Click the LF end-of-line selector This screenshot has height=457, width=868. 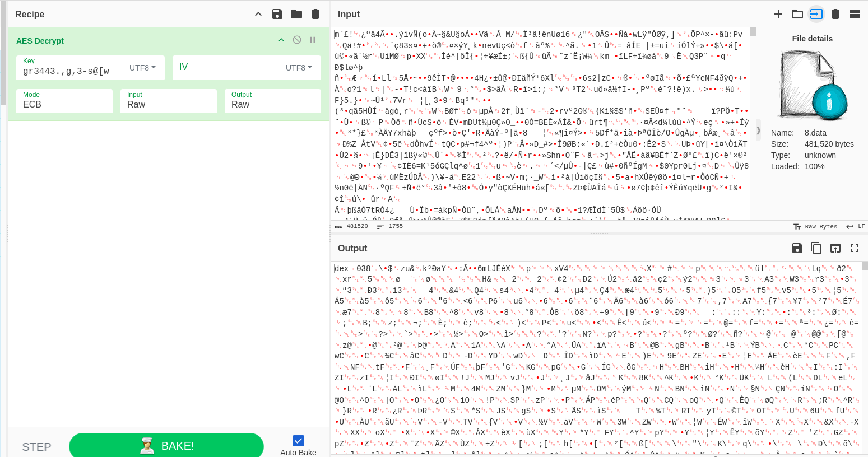click(x=856, y=227)
